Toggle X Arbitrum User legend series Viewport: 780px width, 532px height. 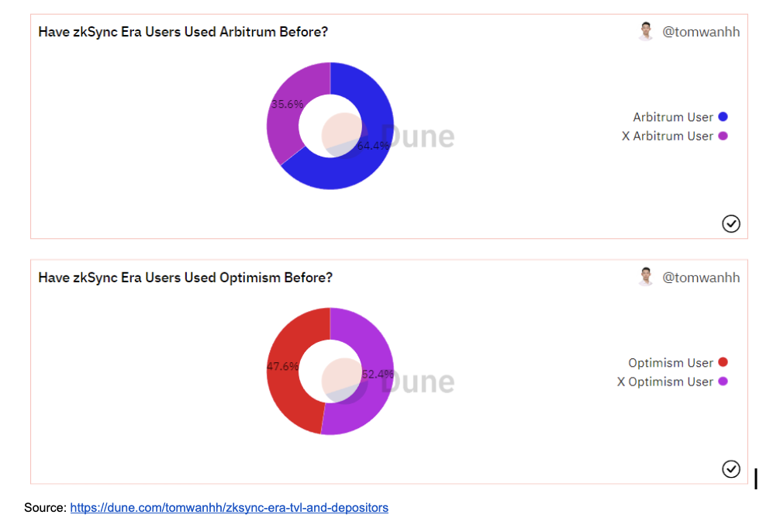675,136
